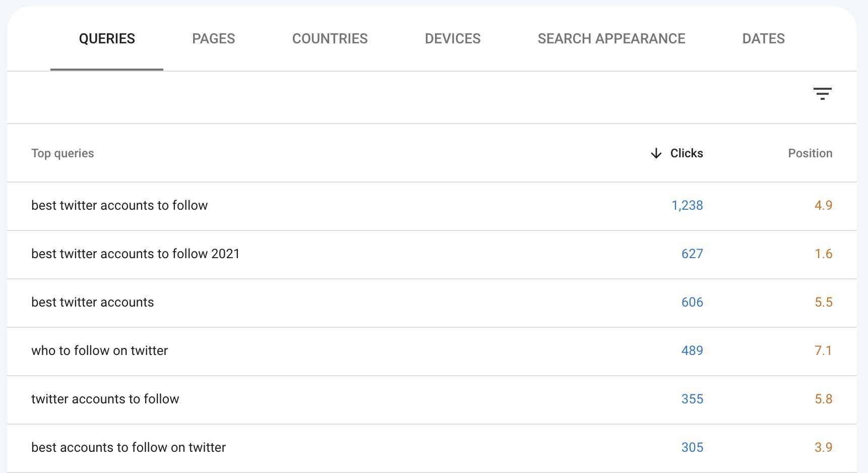Open the Countries tab
Screen dimensions: 868x473
pos(330,39)
